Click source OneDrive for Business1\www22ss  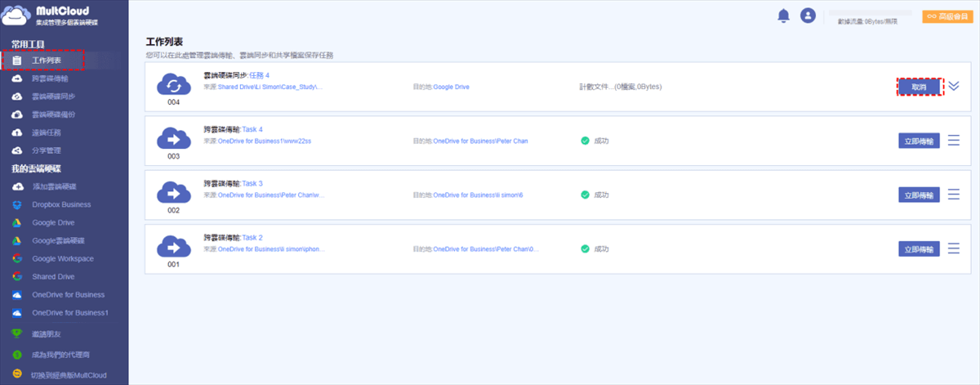(265, 141)
